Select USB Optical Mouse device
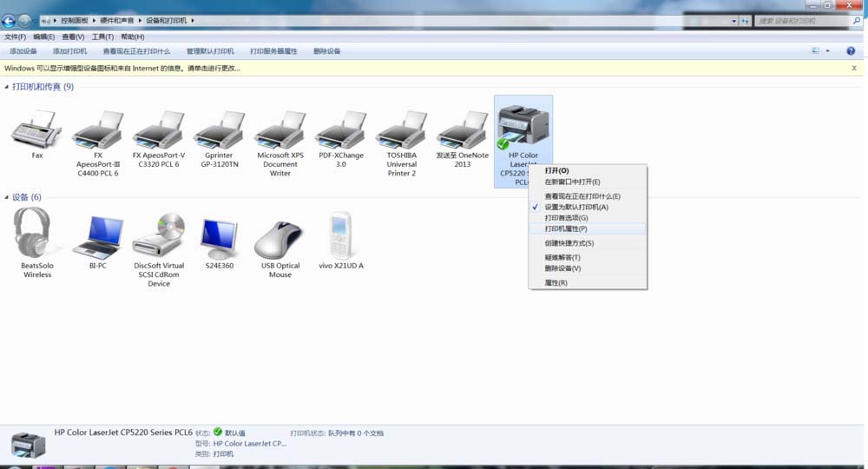This screenshot has width=868, height=469. click(279, 239)
